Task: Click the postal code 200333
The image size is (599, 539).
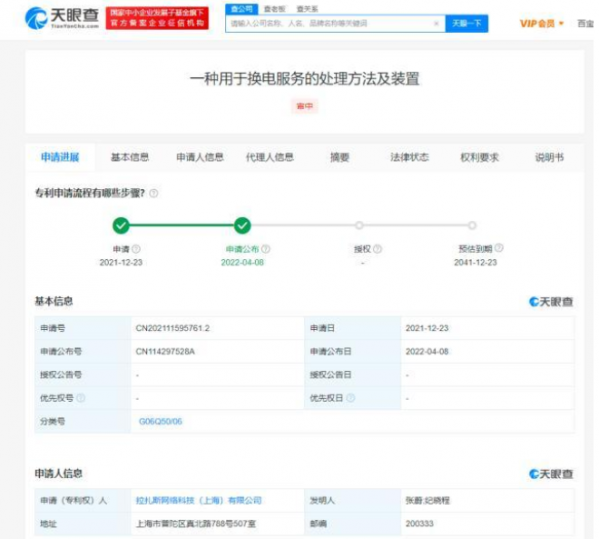Action: click(x=419, y=524)
